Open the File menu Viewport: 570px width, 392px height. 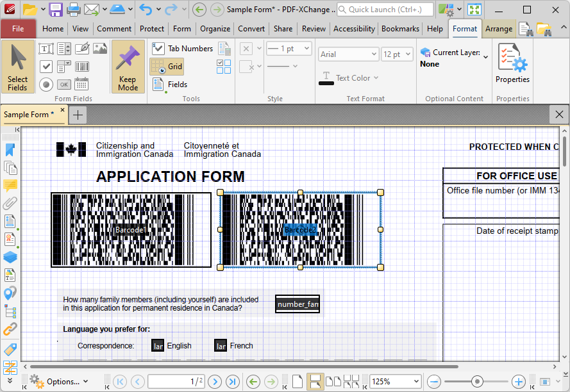click(x=19, y=28)
